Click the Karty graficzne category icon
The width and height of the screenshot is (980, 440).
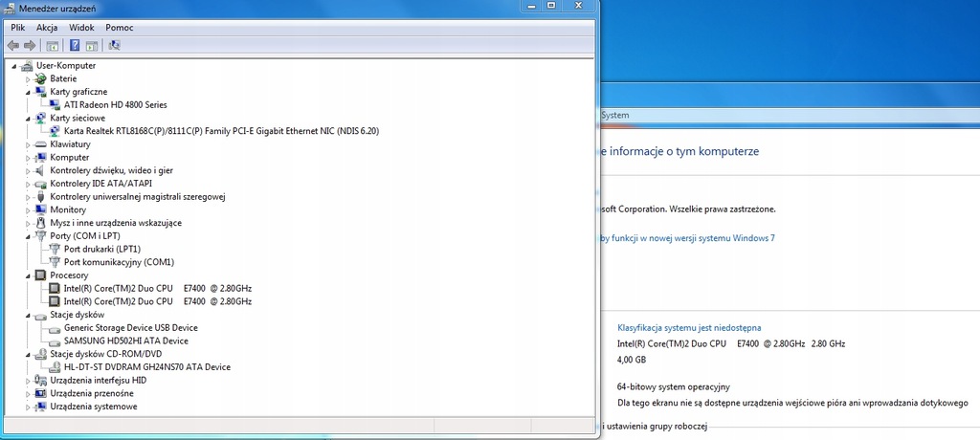point(40,92)
